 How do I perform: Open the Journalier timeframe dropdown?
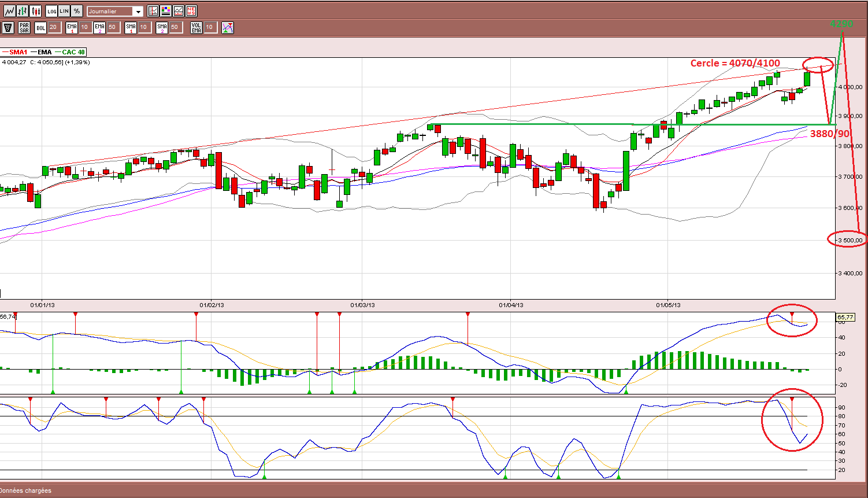(x=115, y=11)
